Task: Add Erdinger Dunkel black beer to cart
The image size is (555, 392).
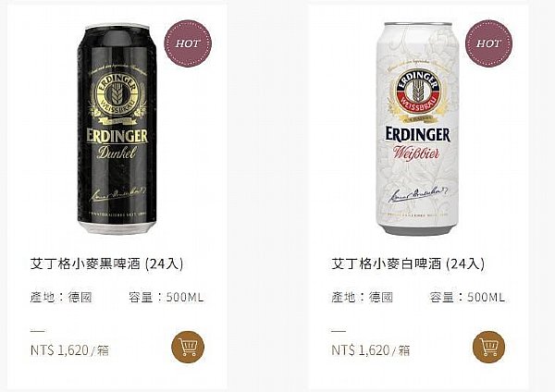Action: [x=188, y=347]
